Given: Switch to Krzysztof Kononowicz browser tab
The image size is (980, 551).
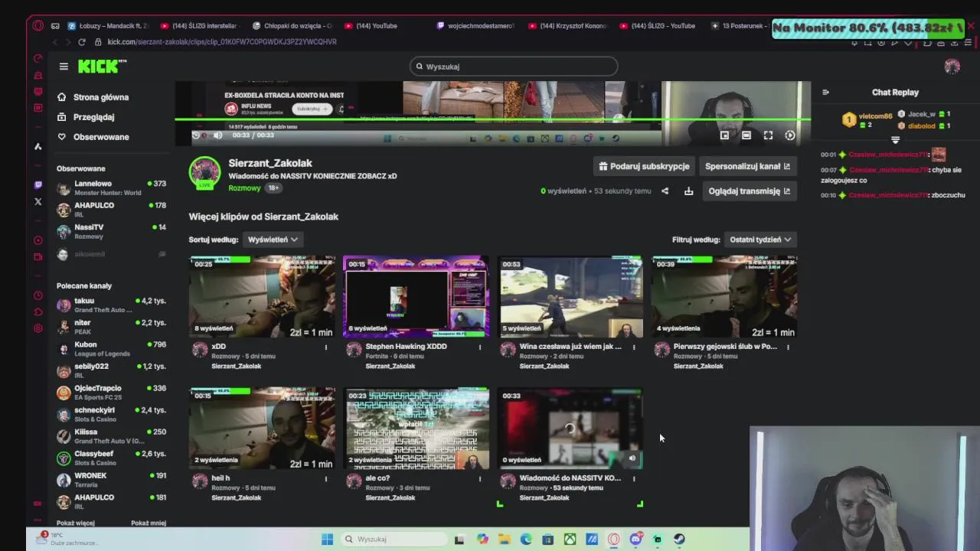Looking at the screenshot, I should (x=568, y=26).
